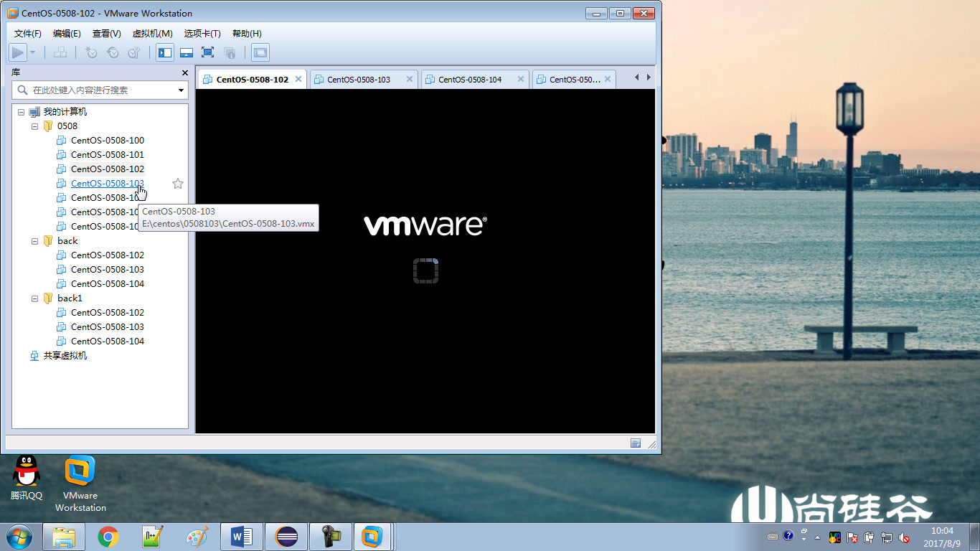Open VMware Workstation desktop shortcut
This screenshot has width=980, height=551.
(x=80, y=484)
